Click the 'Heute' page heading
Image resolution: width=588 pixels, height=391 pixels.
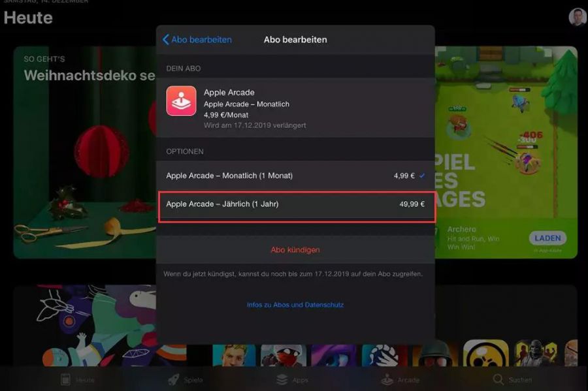click(x=28, y=18)
